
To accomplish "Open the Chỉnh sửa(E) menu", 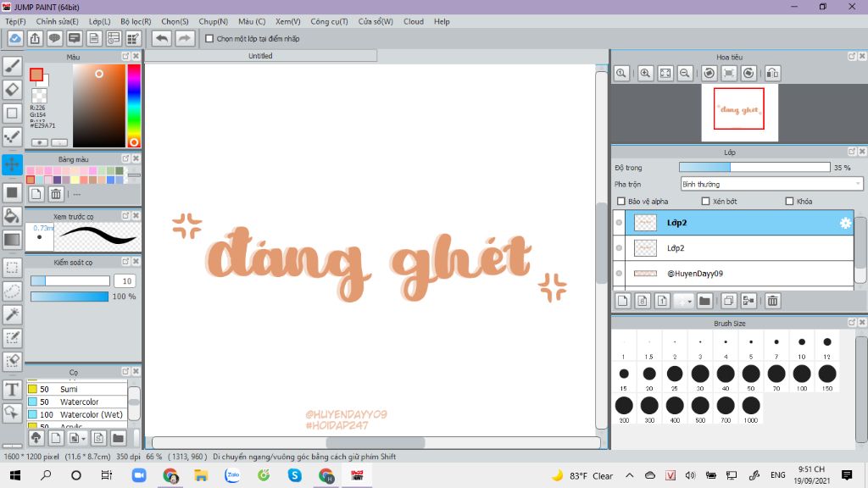I will [x=58, y=21].
